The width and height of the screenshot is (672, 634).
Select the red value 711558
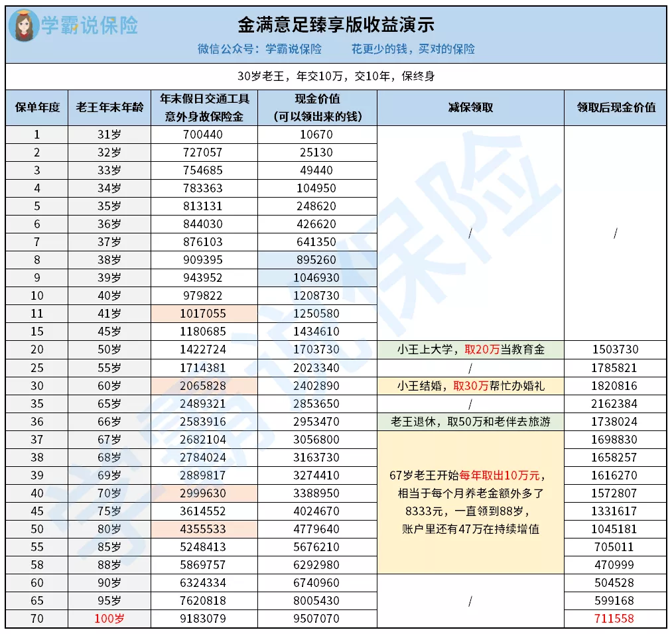coord(614,619)
